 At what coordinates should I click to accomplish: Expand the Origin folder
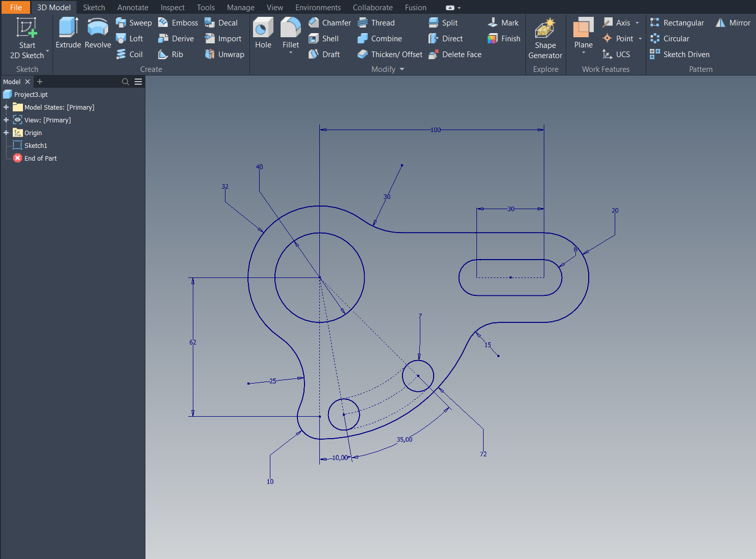(6, 133)
